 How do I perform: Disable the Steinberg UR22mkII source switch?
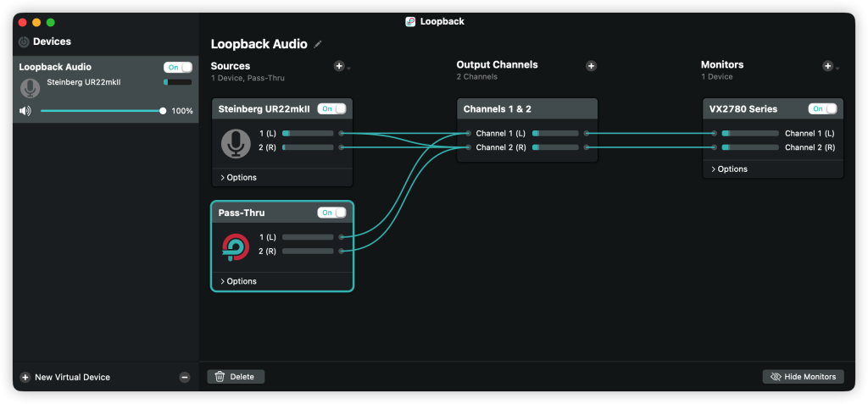point(331,108)
